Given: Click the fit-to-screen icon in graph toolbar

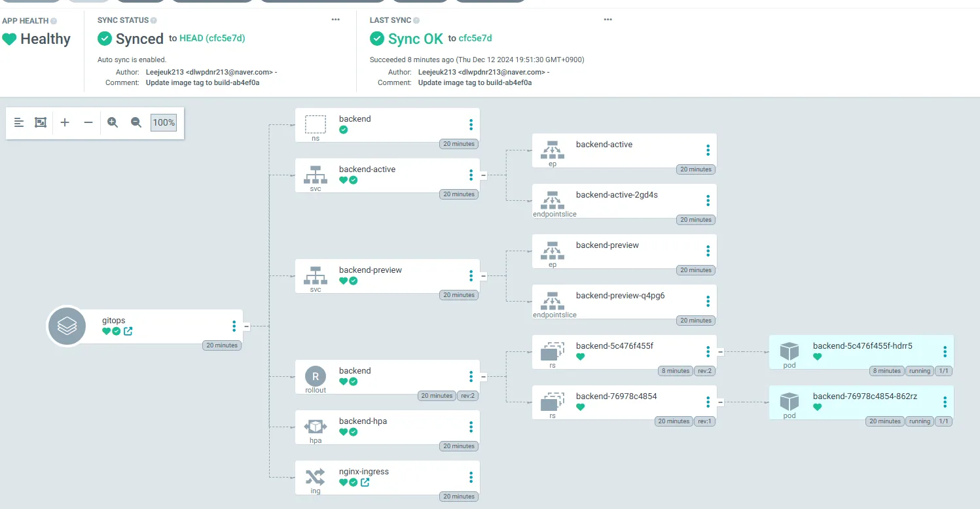Looking at the screenshot, I should pos(41,122).
